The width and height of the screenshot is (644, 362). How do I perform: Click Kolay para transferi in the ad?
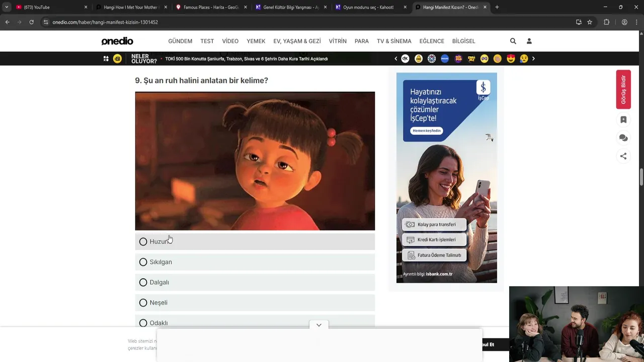click(434, 225)
